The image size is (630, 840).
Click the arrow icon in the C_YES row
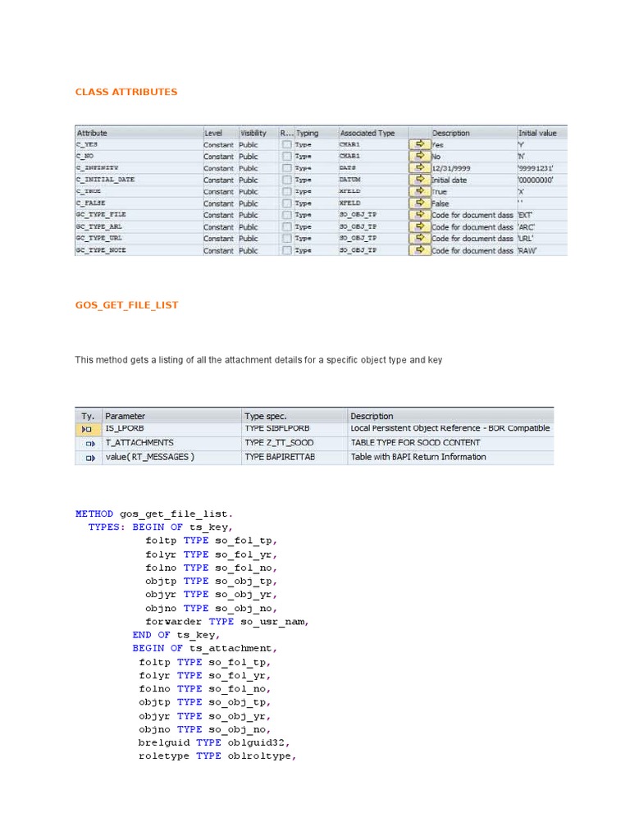tap(418, 144)
